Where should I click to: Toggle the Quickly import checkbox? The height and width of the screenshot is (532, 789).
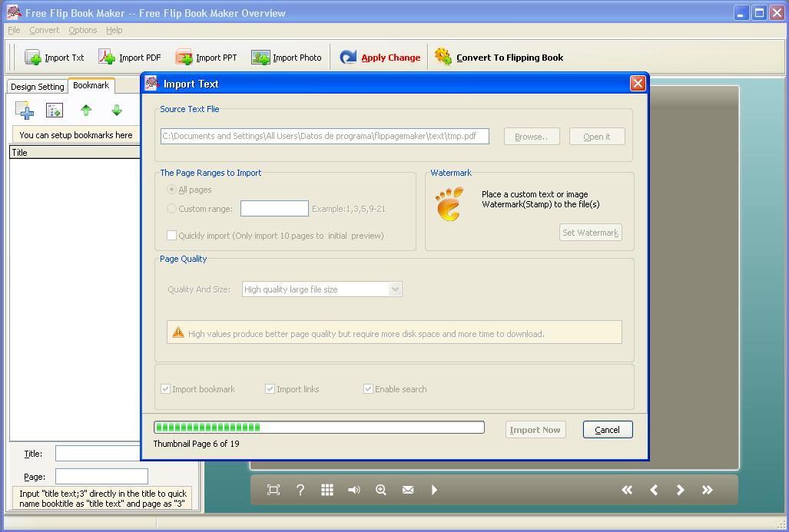pyautogui.click(x=171, y=236)
